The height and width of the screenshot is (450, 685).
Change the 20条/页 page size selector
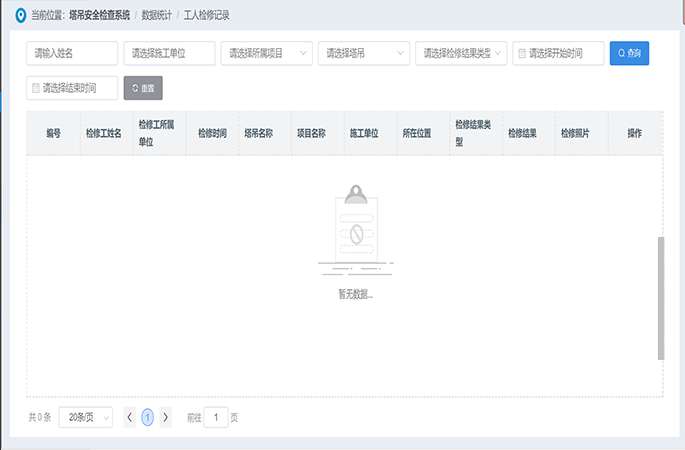[x=85, y=417]
